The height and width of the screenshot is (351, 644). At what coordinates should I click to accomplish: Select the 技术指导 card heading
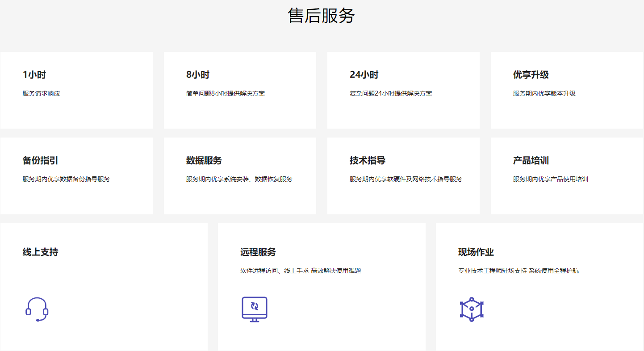367,161
